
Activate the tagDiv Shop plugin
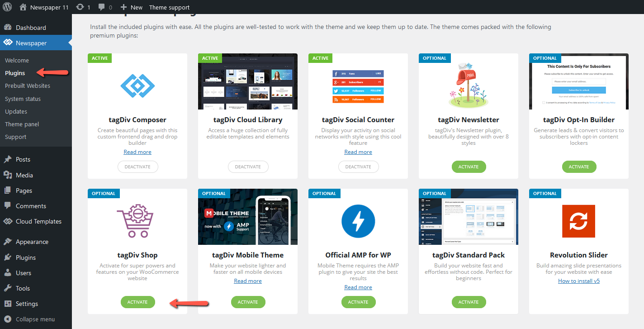tap(137, 302)
